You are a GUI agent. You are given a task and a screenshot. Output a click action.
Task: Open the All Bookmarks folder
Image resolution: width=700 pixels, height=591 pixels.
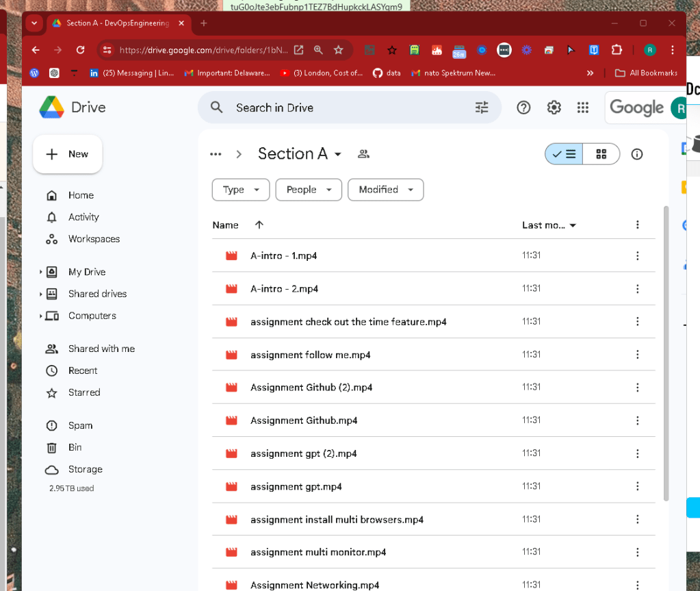coord(646,73)
